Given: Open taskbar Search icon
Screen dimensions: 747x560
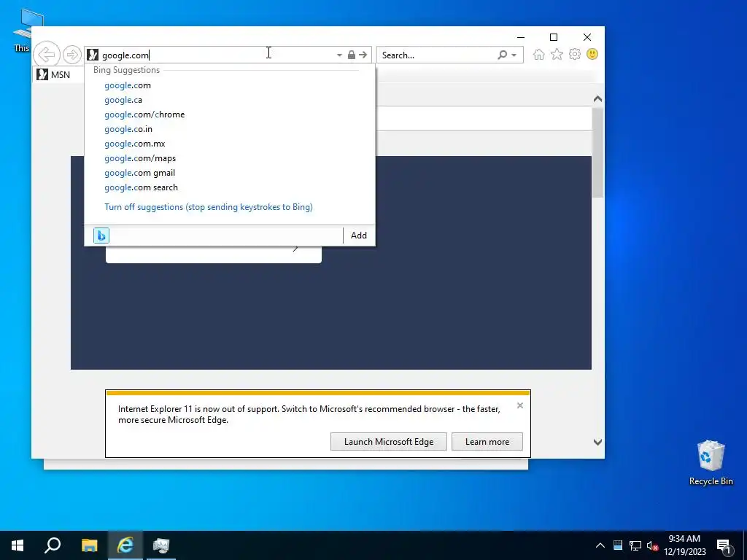Looking at the screenshot, I should click(x=53, y=545).
